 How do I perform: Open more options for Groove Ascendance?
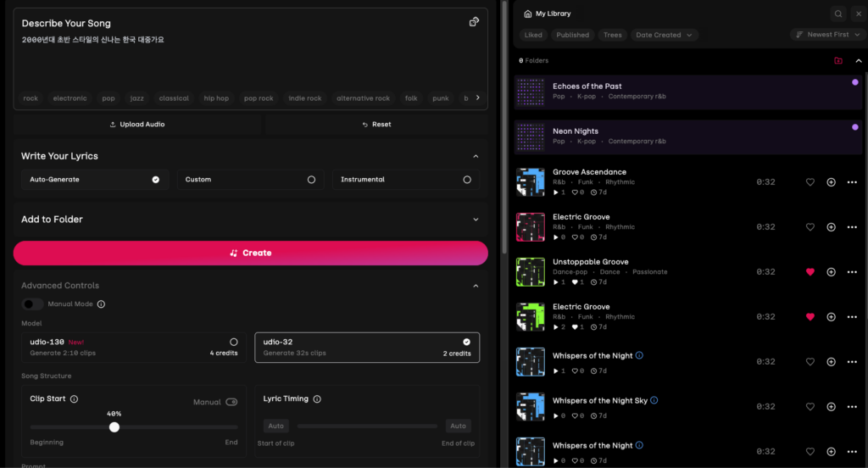coord(852,182)
